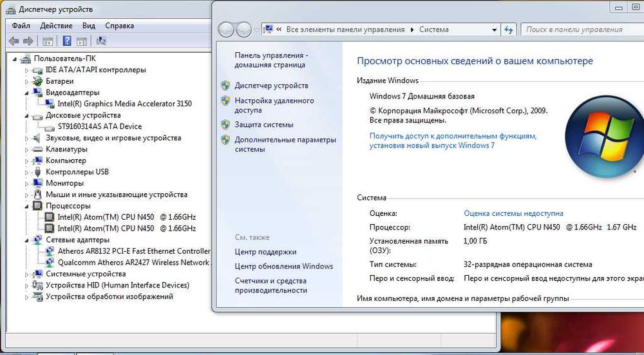The width and height of the screenshot is (644, 355).
Task: Click the Видеоадаптеры display icon
Action: click(x=37, y=92)
